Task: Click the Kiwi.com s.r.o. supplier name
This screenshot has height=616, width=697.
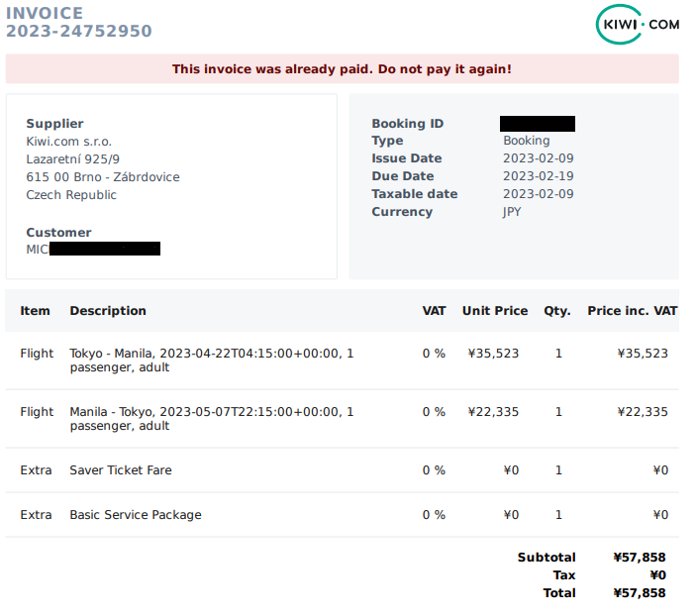Action: point(69,142)
